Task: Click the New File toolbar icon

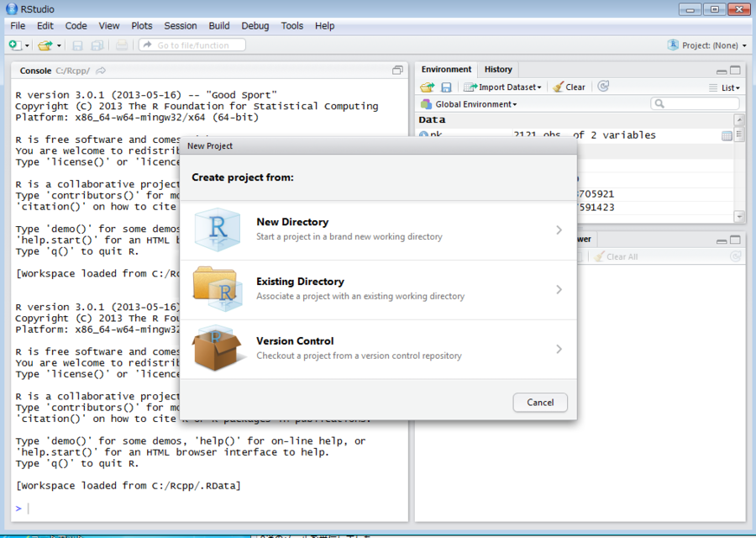Action: (15, 45)
